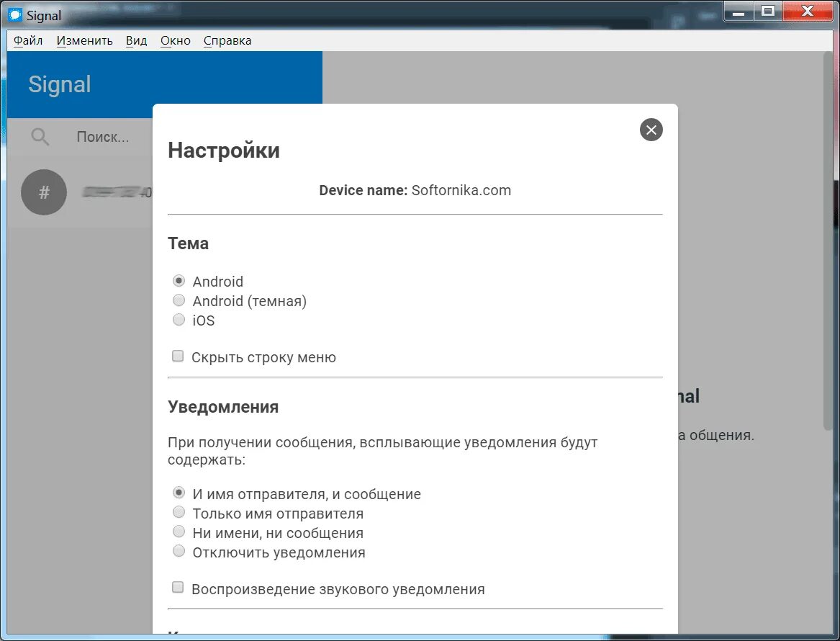The image size is (840, 641).
Task: Click the Уведомления section heading
Action: (x=223, y=407)
